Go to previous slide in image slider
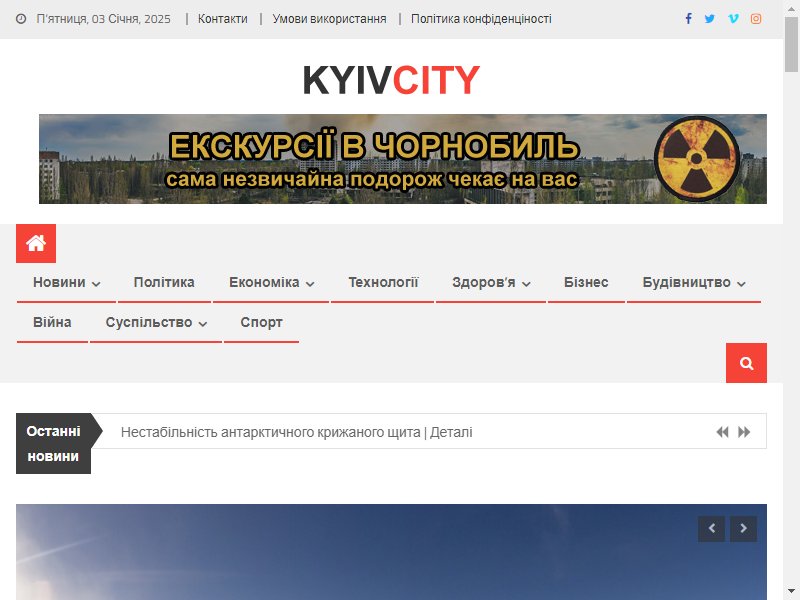The height and width of the screenshot is (600, 800). [712, 529]
